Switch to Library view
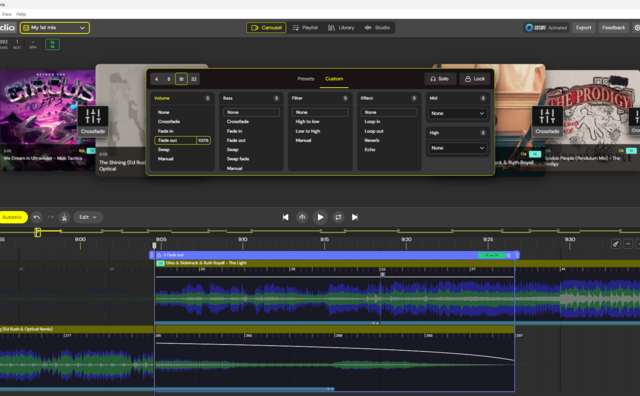This screenshot has width=640, height=396. click(x=341, y=28)
